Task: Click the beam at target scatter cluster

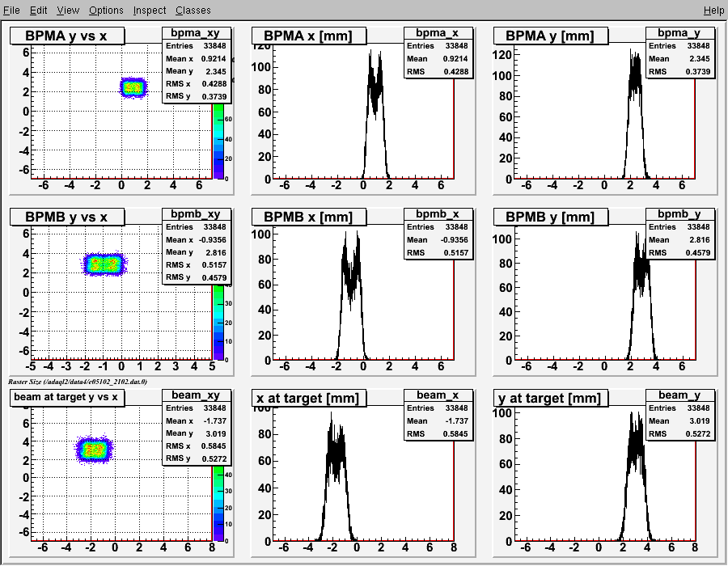Action: coord(95,449)
